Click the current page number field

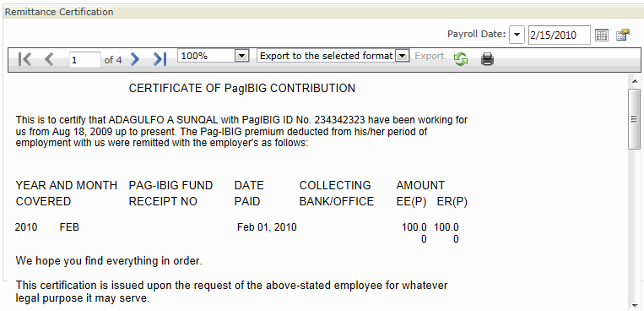[85, 60]
